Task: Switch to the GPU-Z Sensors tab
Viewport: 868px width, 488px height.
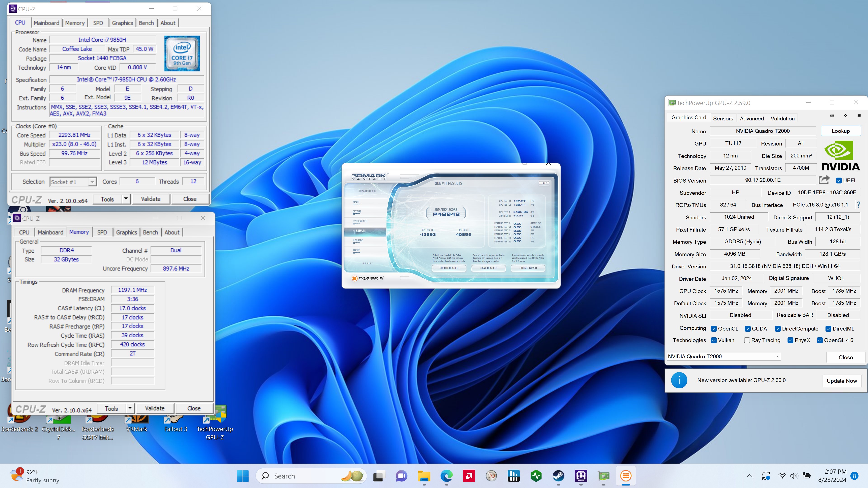Action: coord(723,119)
